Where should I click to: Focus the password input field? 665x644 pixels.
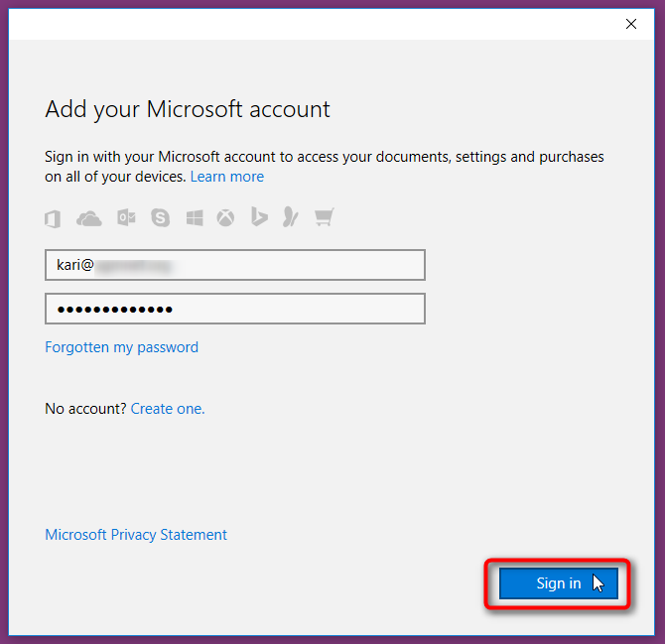click(x=235, y=309)
